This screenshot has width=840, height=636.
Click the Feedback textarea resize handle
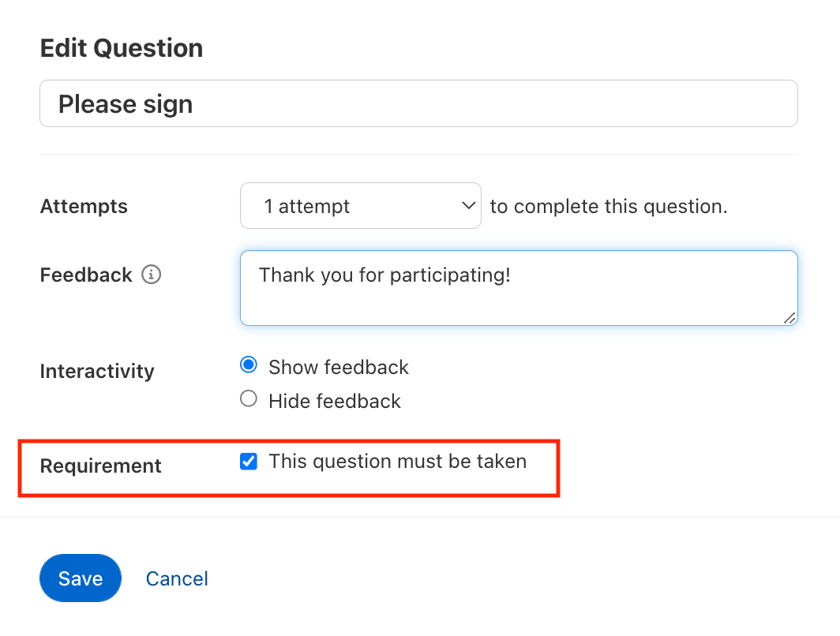tap(789, 317)
